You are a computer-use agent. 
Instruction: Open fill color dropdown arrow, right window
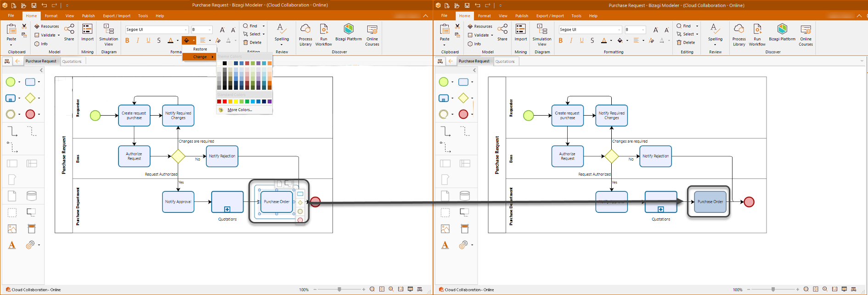(x=627, y=41)
